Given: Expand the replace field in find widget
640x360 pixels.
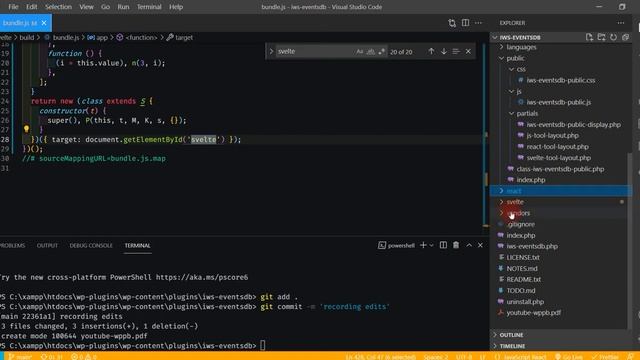Looking at the screenshot, I should (271, 51).
